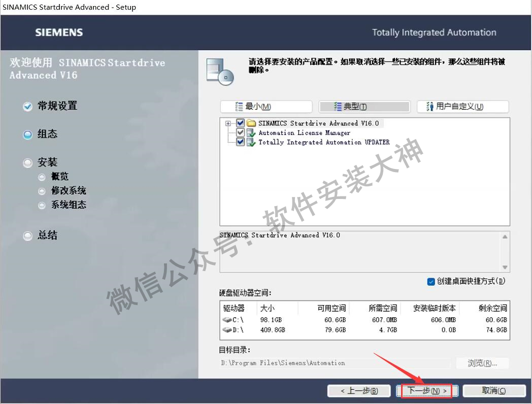This screenshot has width=532, height=404.
Task: Select the SINAMICS Startdrive Advanced V16.0 tree label
Action: pos(319,123)
